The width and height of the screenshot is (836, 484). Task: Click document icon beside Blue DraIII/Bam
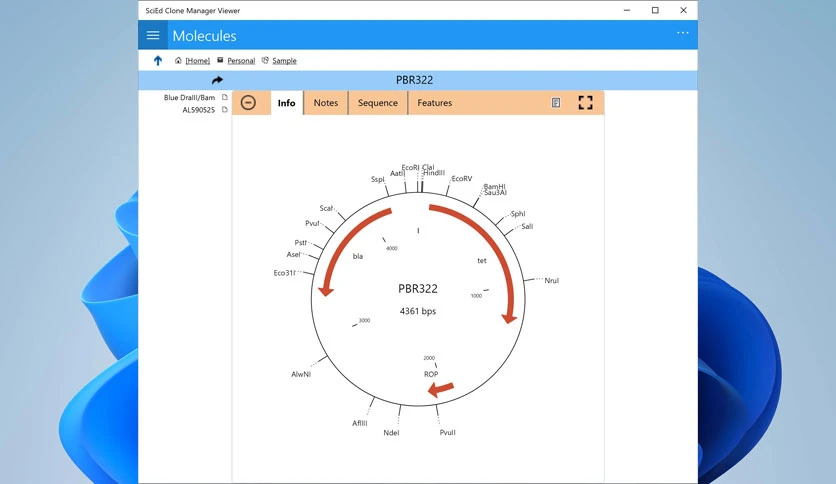click(225, 97)
